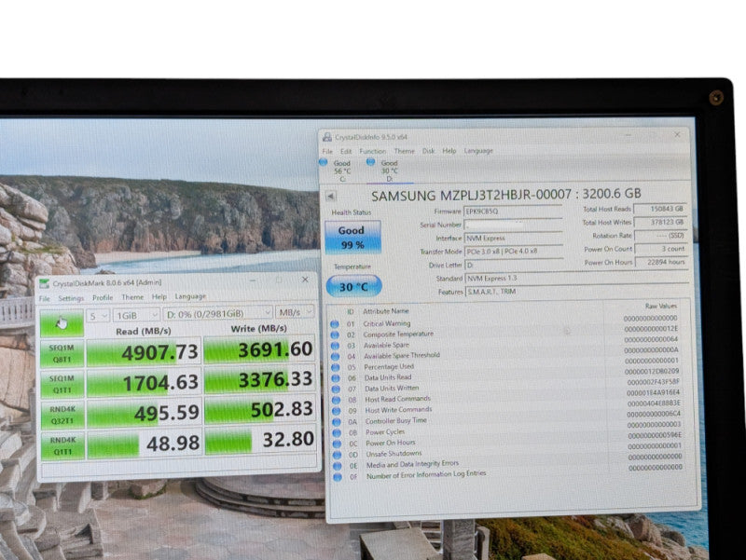Open CrystalDiskInfo Edit menu
The image size is (746, 560).
coord(346,151)
